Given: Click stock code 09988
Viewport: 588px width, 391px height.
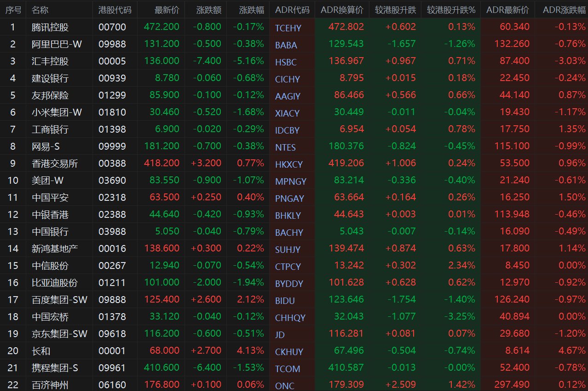Looking at the screenshot, I should coord(112,44).
